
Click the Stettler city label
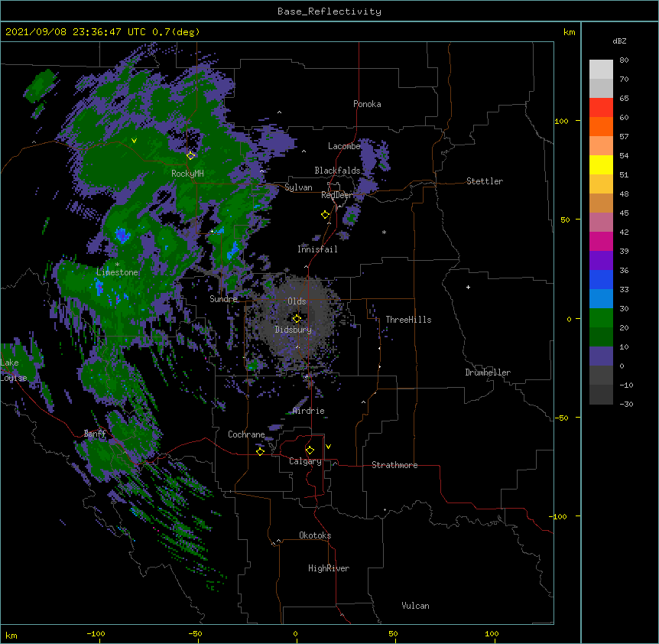[x=485, y=181]
